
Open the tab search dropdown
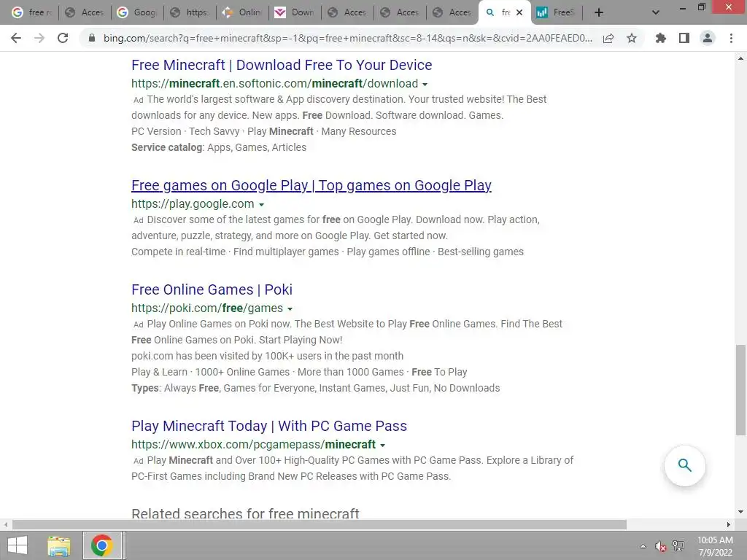coord(656,12)
